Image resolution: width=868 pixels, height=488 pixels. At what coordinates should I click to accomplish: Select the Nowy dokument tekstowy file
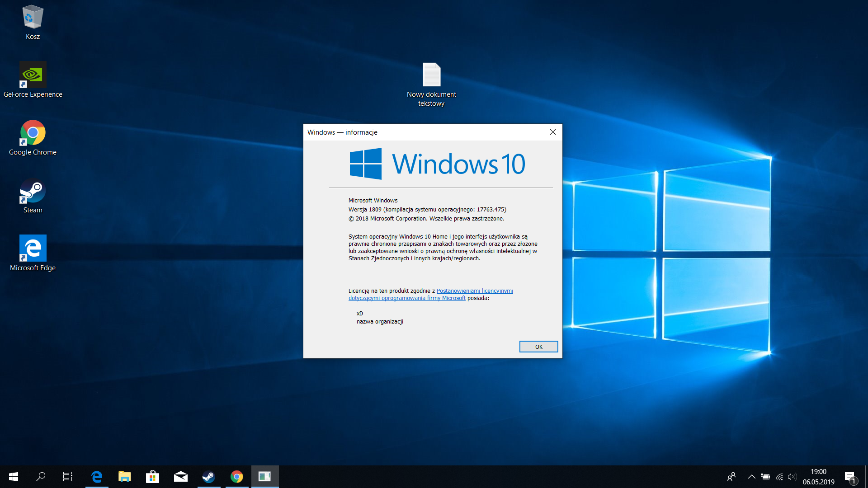[431, 84]
